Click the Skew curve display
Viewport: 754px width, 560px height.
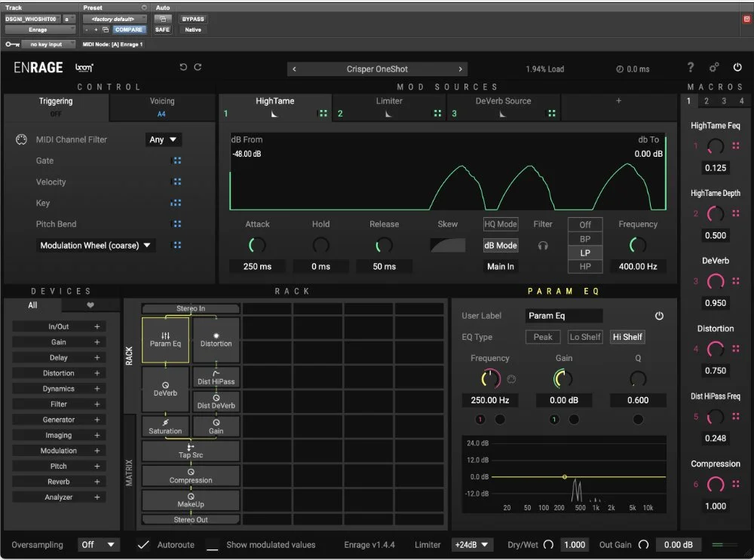(x=448, y=245)
